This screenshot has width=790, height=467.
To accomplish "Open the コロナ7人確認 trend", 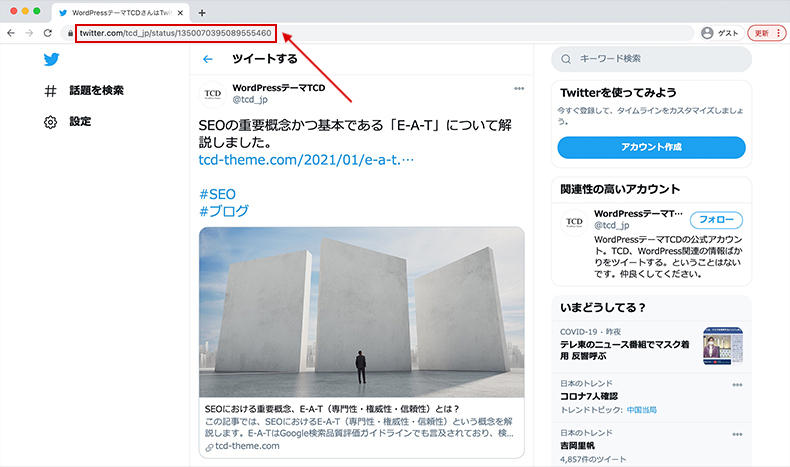I will [588, 396].
